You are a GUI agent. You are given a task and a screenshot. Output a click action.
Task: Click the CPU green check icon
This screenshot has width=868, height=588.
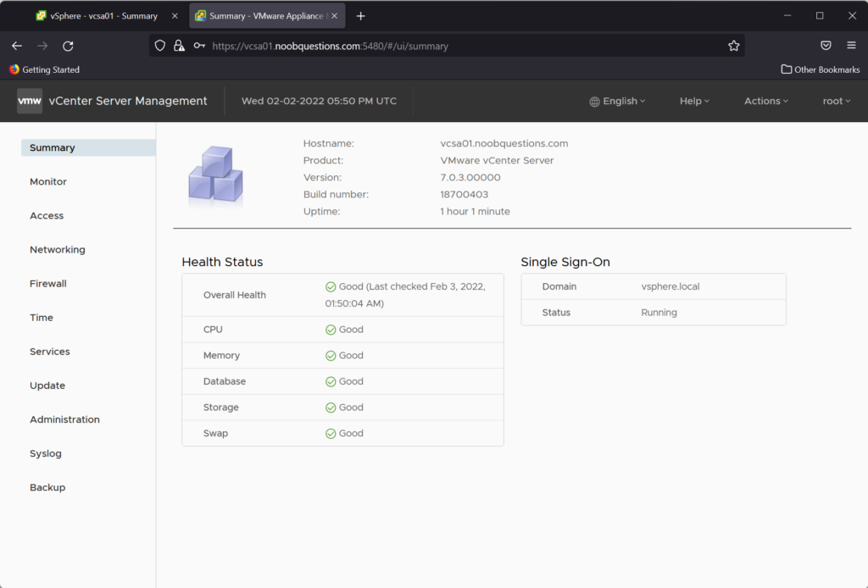click(331, 330)
